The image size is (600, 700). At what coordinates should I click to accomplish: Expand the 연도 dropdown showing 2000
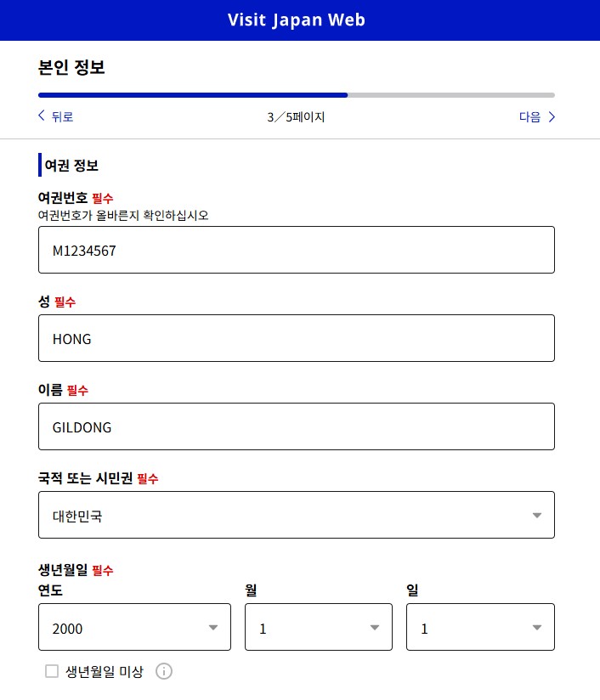[x=134, y=627]
